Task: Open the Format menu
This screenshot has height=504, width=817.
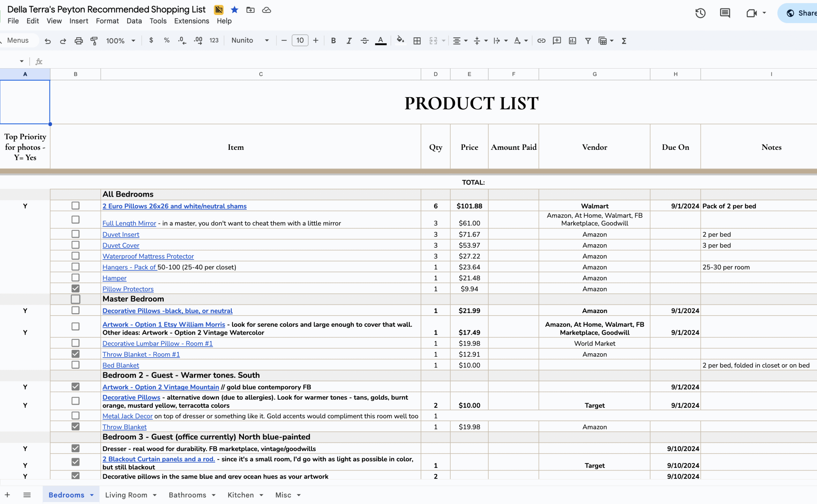Action: click(107, 21)
